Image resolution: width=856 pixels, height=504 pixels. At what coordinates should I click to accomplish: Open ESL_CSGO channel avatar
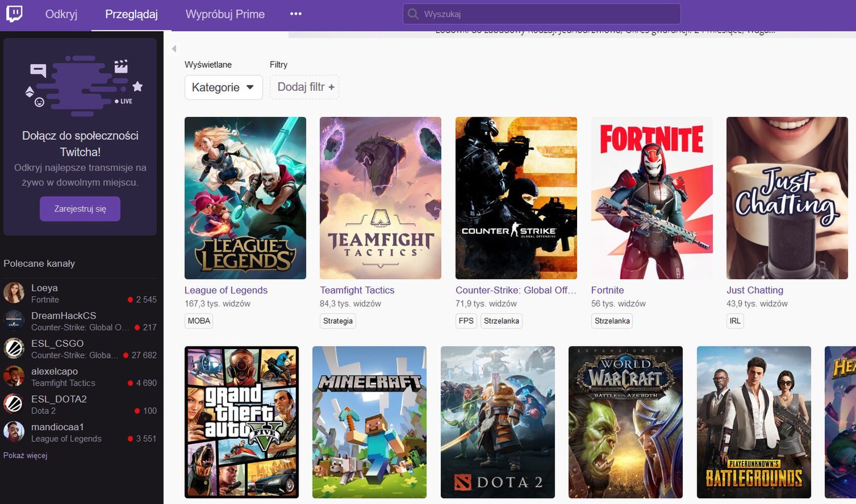click(x=14, y=348)
